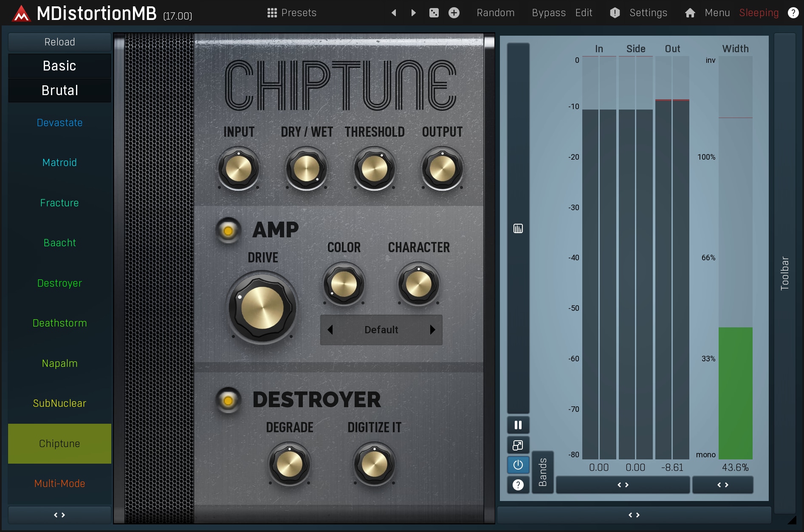
Task: Select next AMP type after Default
Action: coord(432,330)
